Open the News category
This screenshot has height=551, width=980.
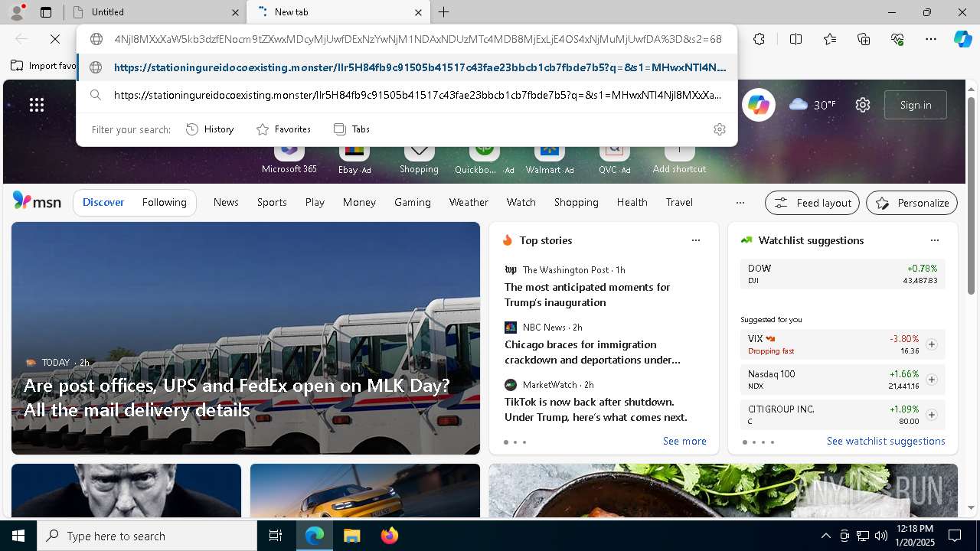point(226,202)
